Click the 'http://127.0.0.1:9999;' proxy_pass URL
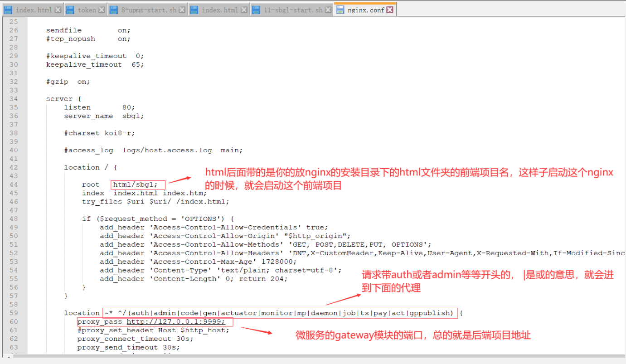The width and height of the screenshot is (626, 364). click(x=176, y=322)
